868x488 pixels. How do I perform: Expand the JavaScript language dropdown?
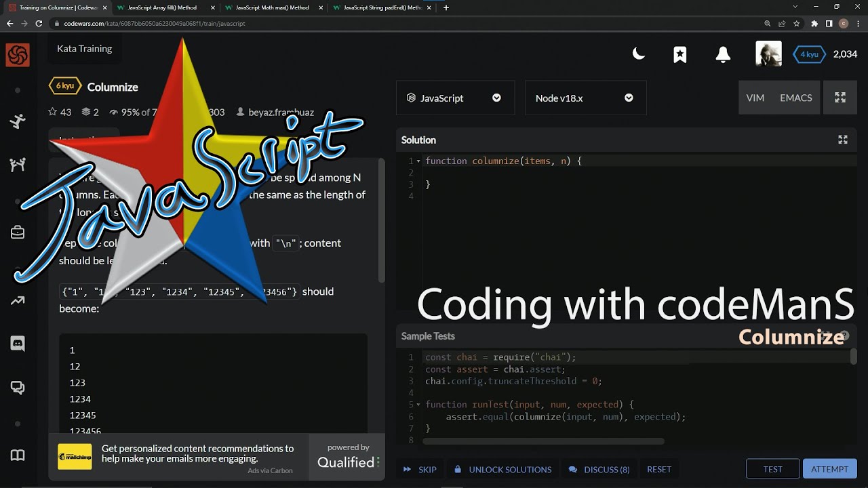(455, 98)
